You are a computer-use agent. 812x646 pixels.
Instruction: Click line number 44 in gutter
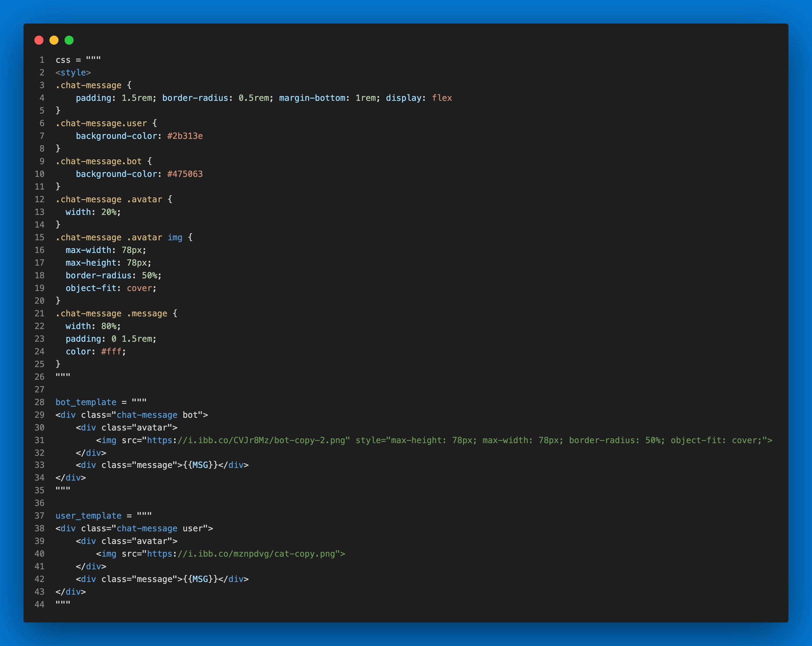point(40,605)
